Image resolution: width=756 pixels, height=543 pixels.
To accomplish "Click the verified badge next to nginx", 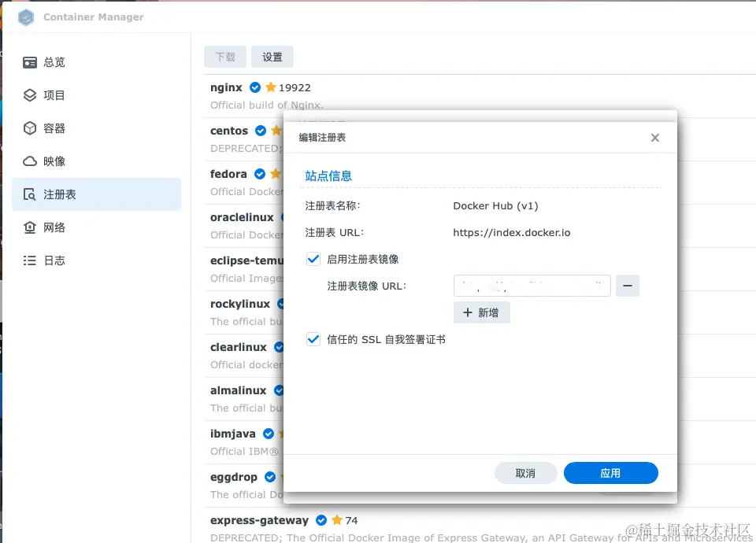I will [255, 87].
